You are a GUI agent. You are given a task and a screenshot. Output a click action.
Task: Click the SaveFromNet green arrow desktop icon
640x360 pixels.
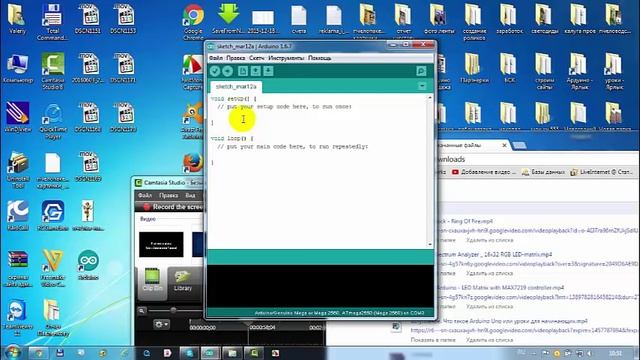point(228,19)
